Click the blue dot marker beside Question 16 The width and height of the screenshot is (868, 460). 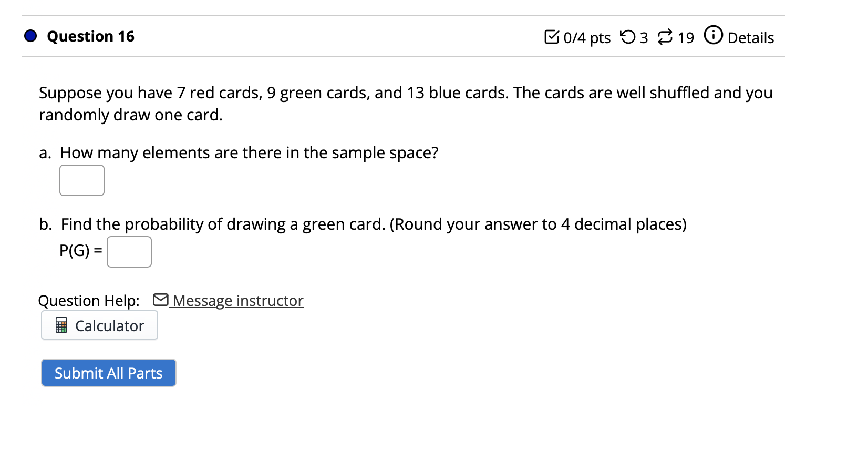(x=29, y=36)
